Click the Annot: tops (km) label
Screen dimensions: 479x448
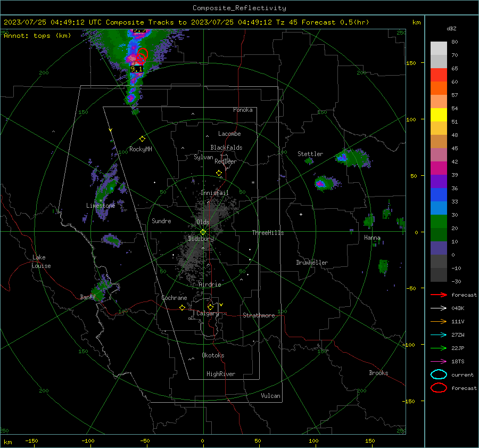[37, 36]
